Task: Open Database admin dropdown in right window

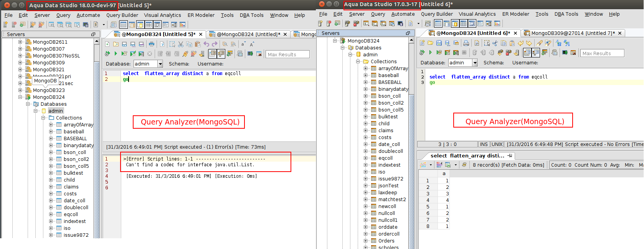Action: (x=475, y=63)
